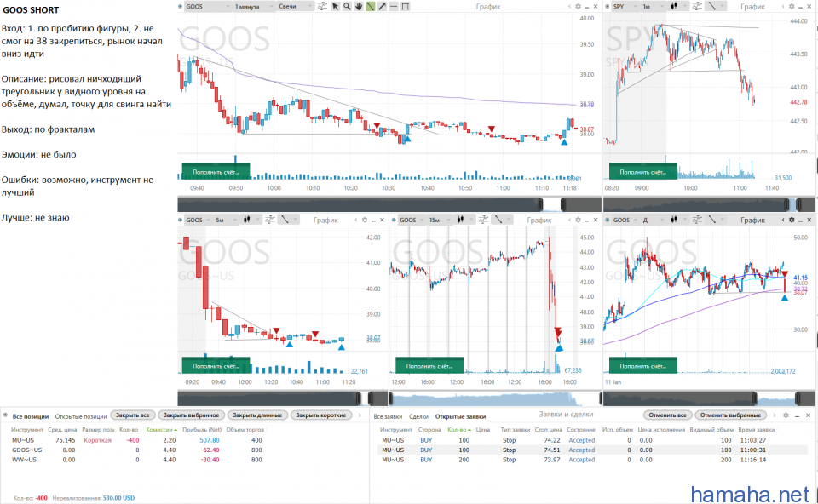Viewport: 818px width, 504px height.
Task: Switch to the 'Открытые позиции' tab
Action: click(81, 416)
